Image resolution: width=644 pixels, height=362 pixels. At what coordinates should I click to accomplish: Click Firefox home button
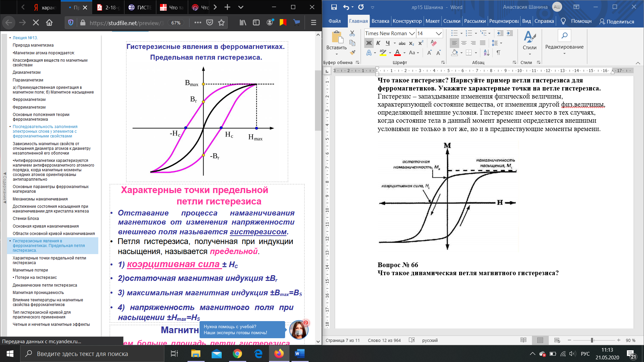[49, 22]
